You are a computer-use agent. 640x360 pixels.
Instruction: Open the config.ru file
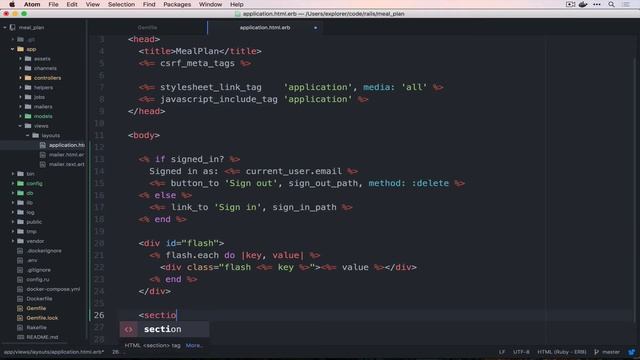click(x=38, y=279)
